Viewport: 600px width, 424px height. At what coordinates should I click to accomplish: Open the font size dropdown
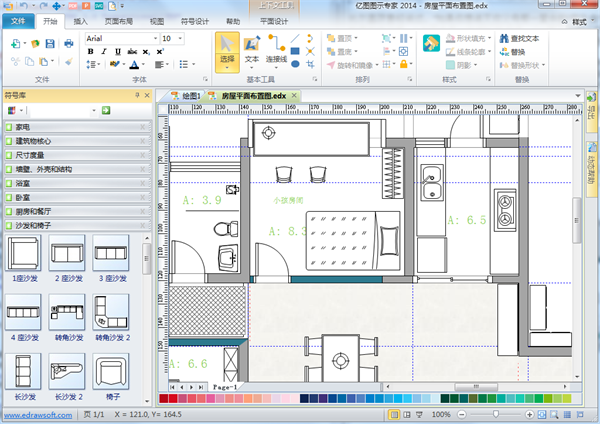click(x=181, y=38)
